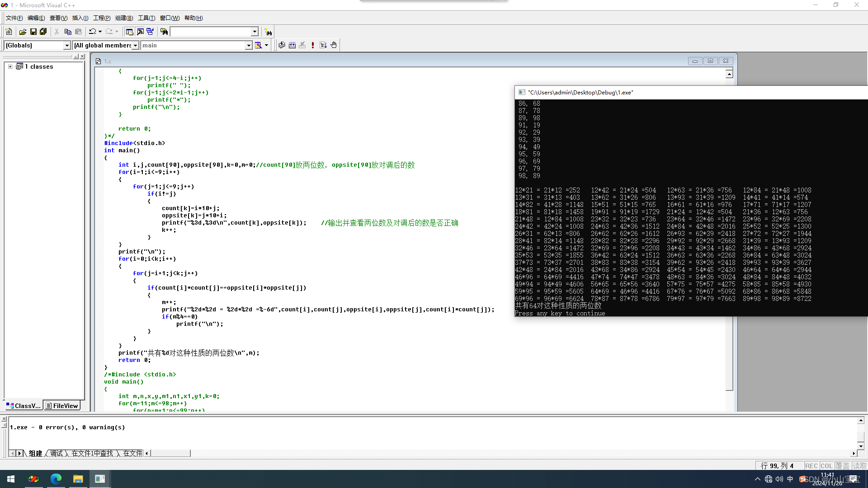Open the 窗口(W) menu
868x488 pixels.
(170, 18)
